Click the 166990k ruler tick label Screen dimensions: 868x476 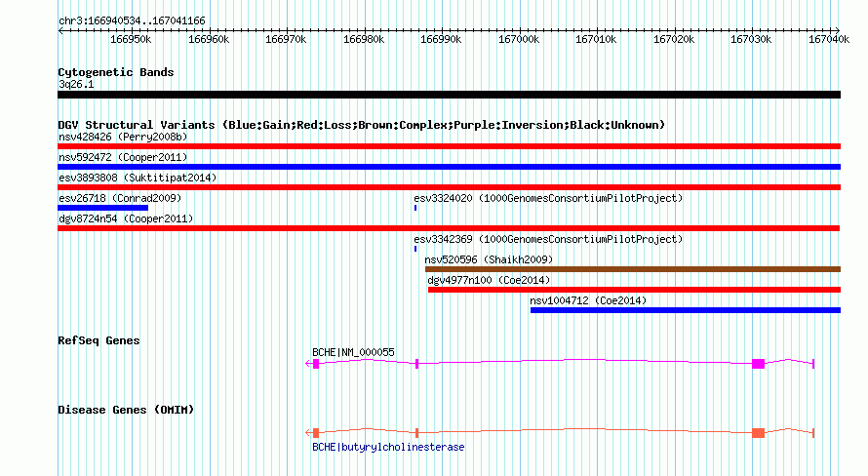(441, 39)
